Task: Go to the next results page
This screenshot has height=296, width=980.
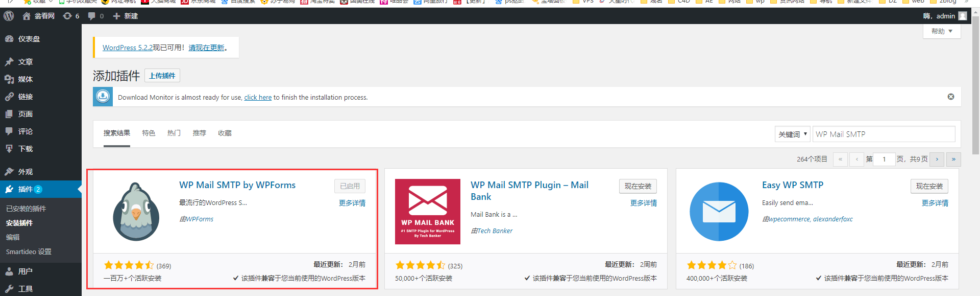Action: click(x=937, y=159)
